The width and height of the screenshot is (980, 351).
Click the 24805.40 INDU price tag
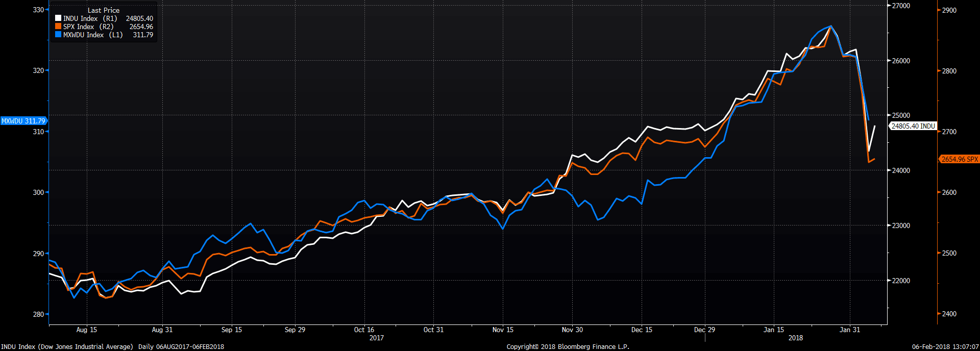[x=913, y=126]
